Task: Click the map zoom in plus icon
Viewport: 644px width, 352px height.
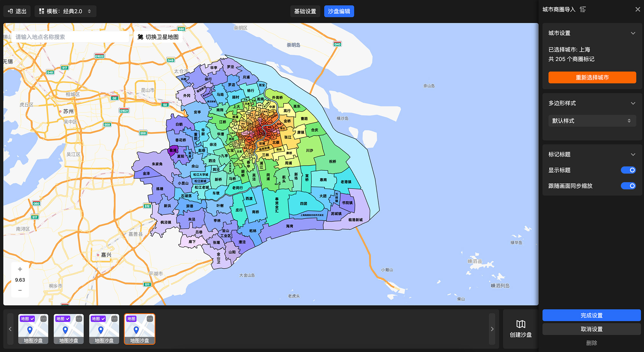Action: coord(20,269)
